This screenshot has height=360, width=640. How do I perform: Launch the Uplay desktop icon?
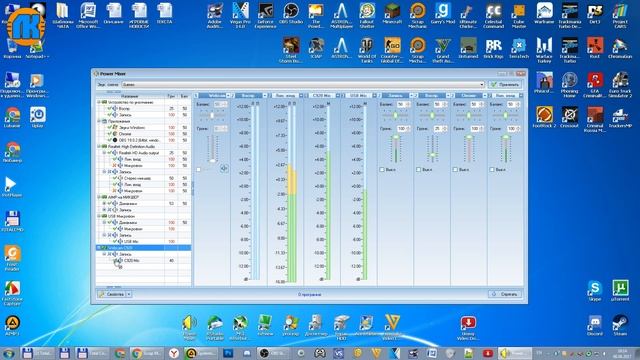click(37, 118)
